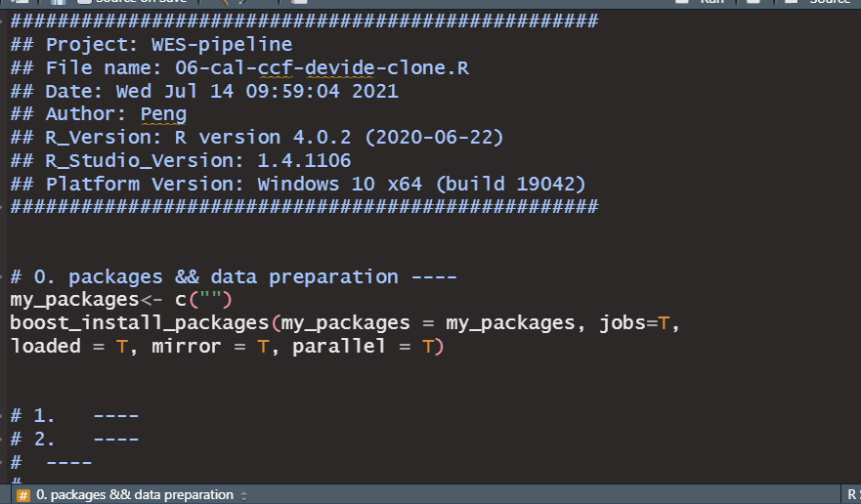Click the file name 06-cal-ccf-devide-clone.R text

pyautogui.click(x=322, y=68)
